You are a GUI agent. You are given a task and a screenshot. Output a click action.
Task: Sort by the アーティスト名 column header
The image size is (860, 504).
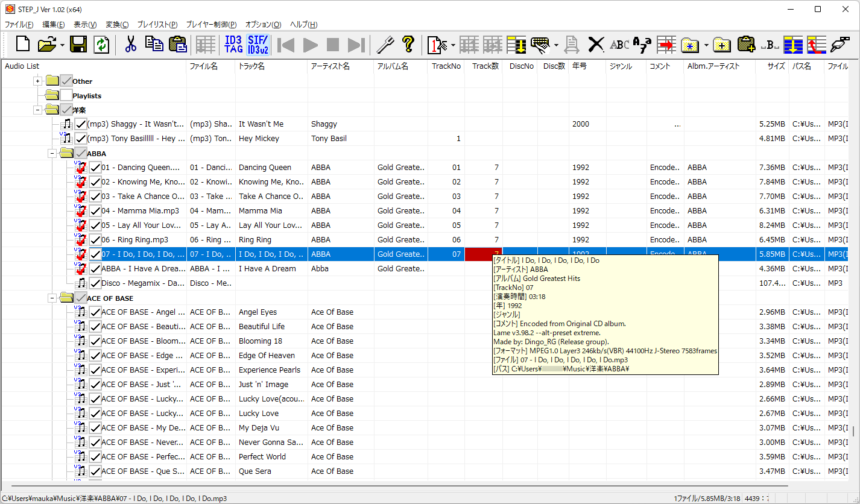(x=341, y=66)
